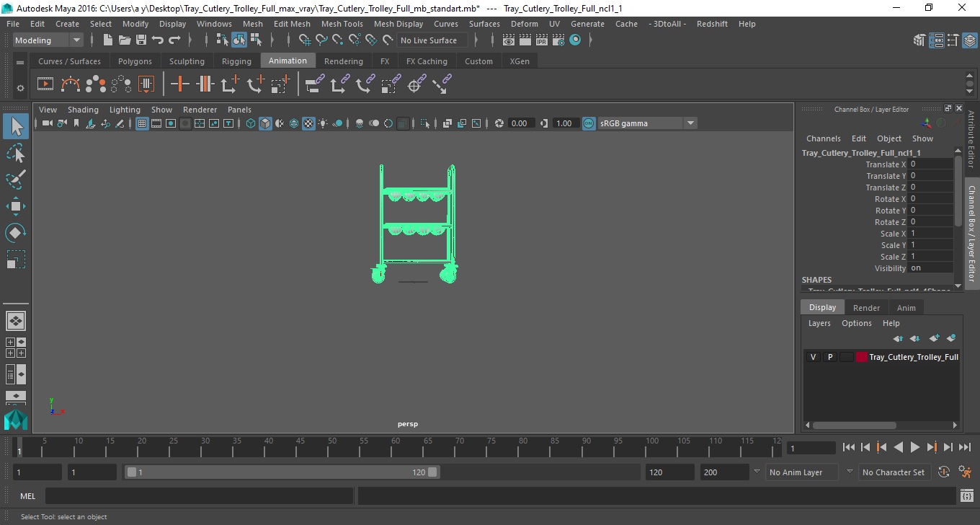Enable snap to grids
The height and width of the screenshot is (525, 980).
(304, 40)
